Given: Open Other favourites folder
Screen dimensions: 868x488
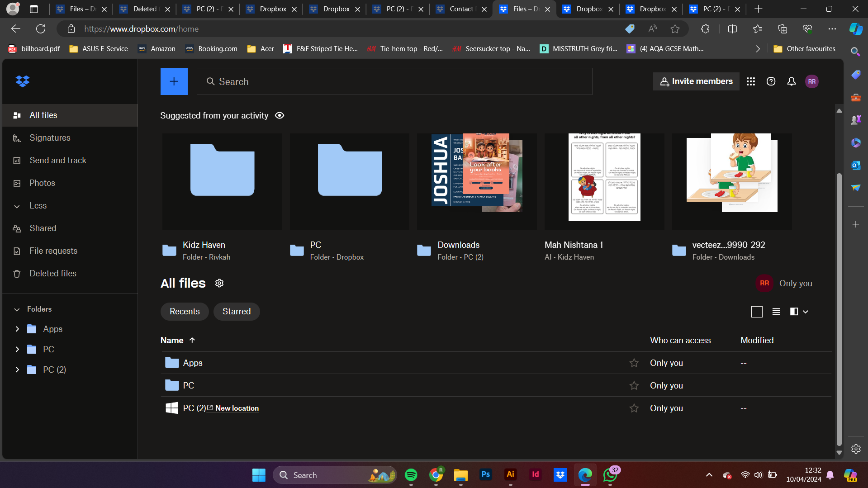Looking at the screenshot, I should pos(805,49).
